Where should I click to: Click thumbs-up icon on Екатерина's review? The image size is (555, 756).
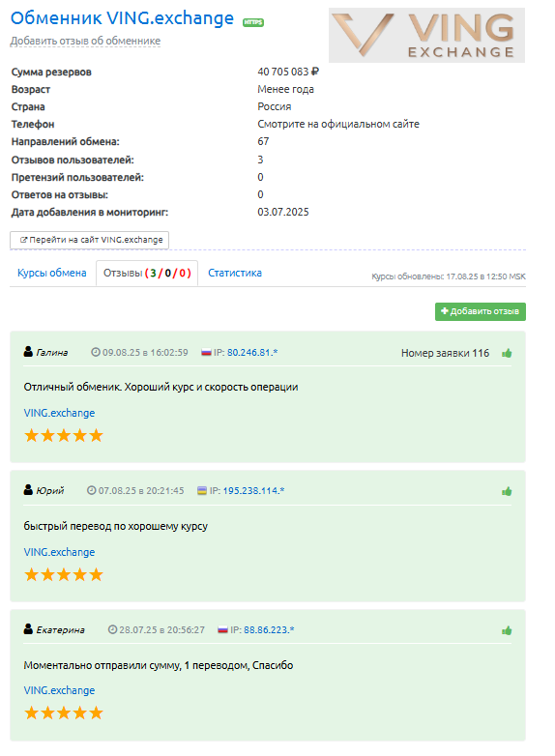click(x=507, y=630)
